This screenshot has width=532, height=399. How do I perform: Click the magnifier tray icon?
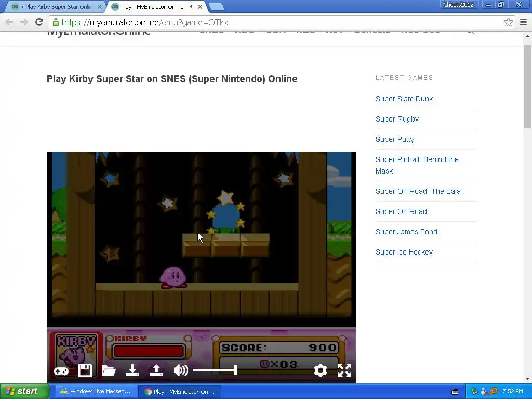494,392
